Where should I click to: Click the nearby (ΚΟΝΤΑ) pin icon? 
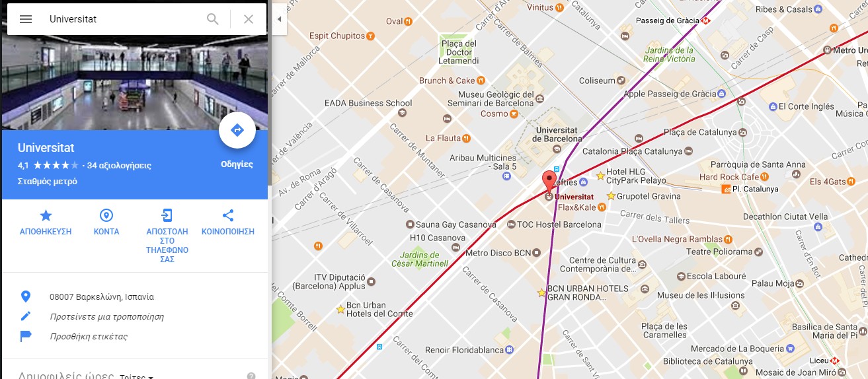pos(106,215)
